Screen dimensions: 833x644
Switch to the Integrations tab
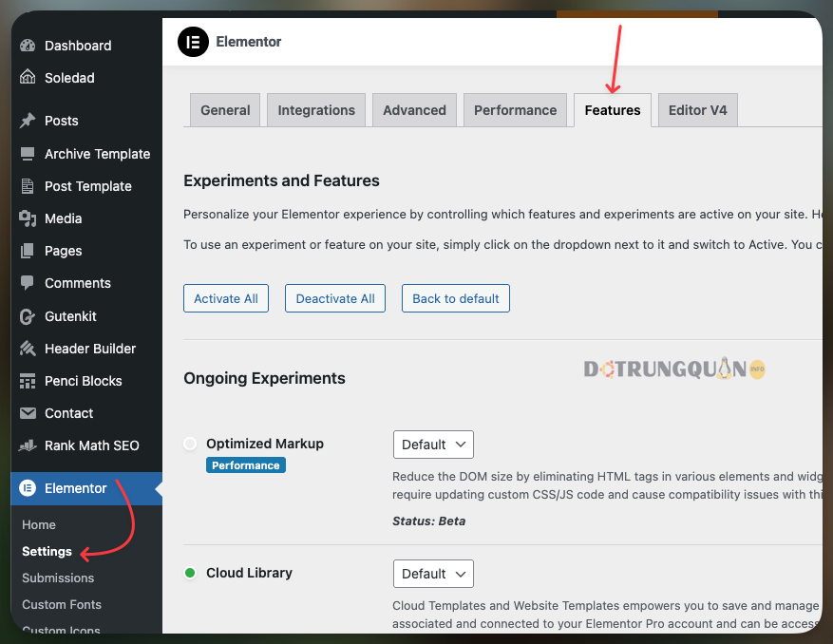(316, 110)
